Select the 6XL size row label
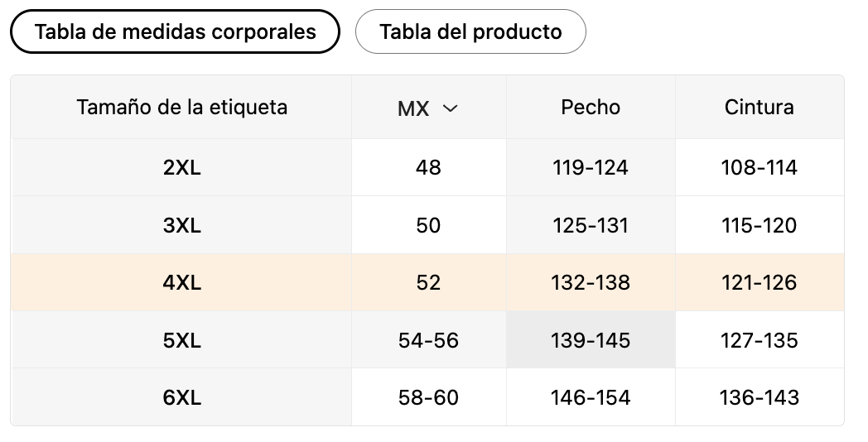 coord(181,398)
